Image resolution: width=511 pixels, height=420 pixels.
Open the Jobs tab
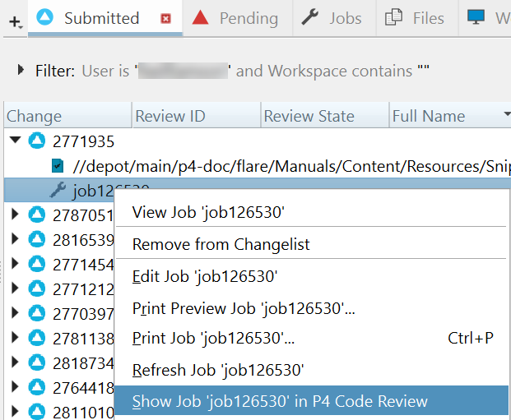pos(332,18)
